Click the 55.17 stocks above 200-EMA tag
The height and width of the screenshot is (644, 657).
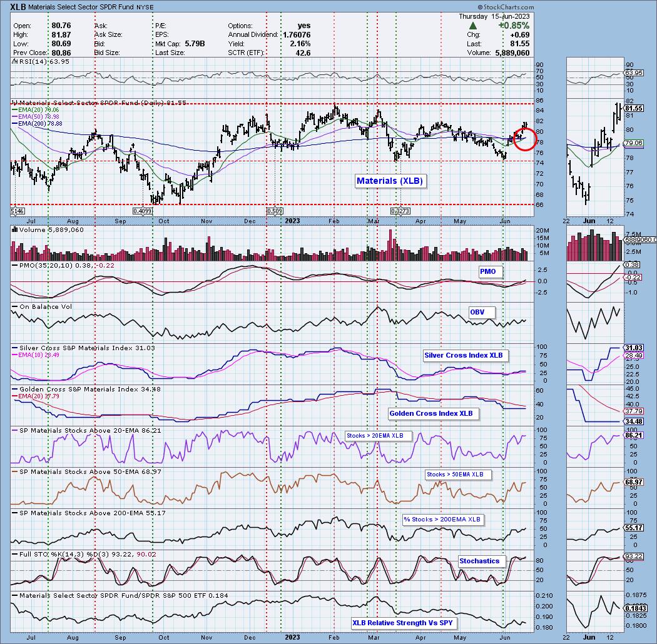click(633, 528)
